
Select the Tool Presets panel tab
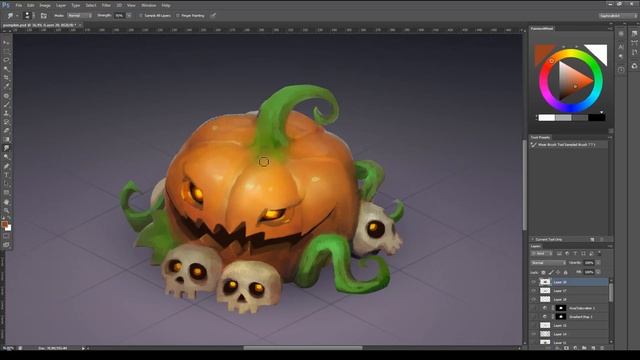coord(540,137)
